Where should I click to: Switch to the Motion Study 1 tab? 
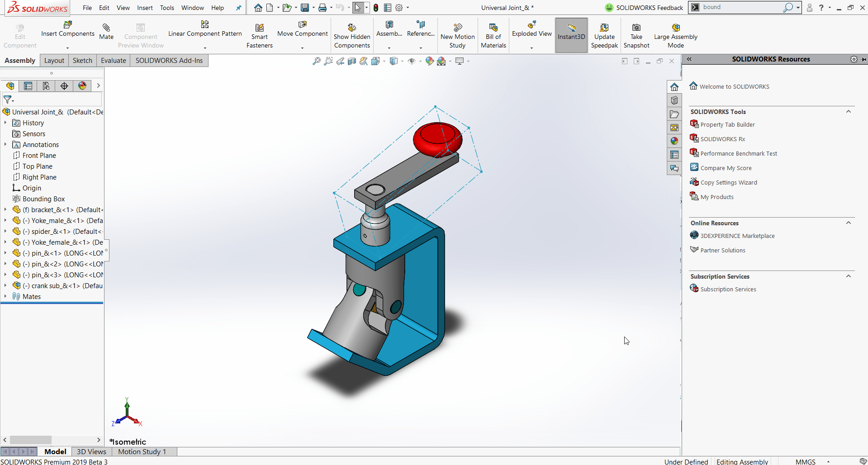(x=142, y=451)
